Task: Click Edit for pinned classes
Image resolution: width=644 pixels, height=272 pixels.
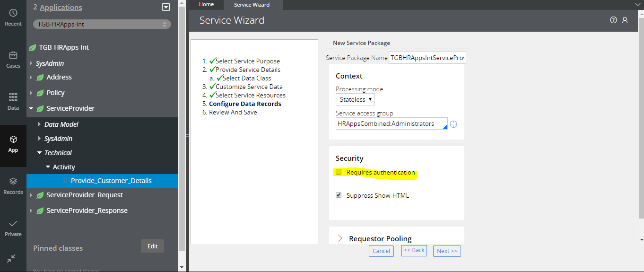Action: point(152,246)
